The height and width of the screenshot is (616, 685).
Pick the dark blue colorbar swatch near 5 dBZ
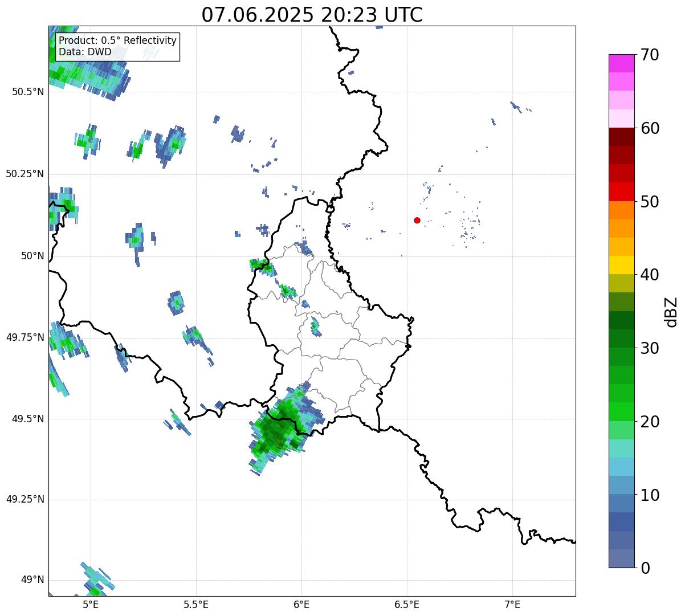pyautogui.click(x=621, y=521)
